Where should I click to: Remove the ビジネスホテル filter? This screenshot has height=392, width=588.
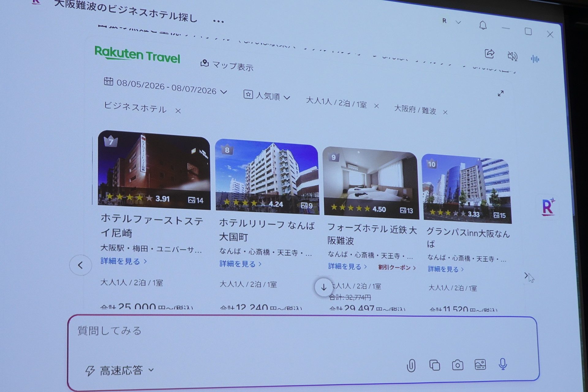point(178,111)
